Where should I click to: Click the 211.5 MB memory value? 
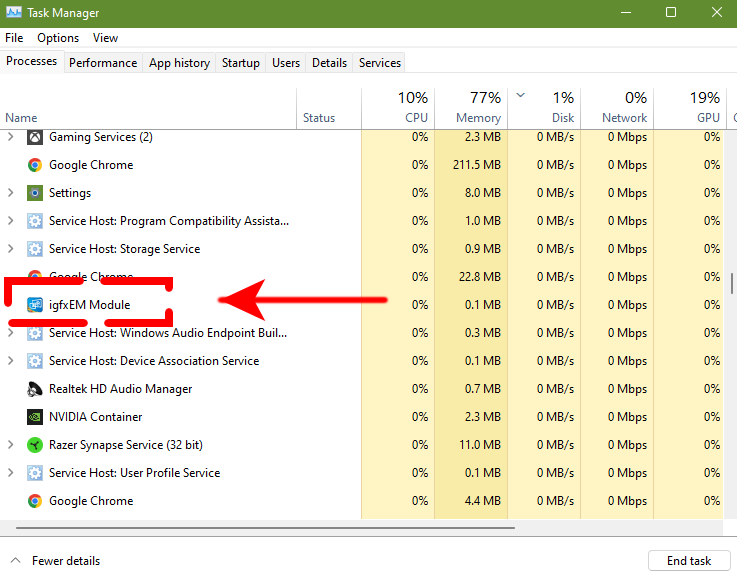click(477, 165)
